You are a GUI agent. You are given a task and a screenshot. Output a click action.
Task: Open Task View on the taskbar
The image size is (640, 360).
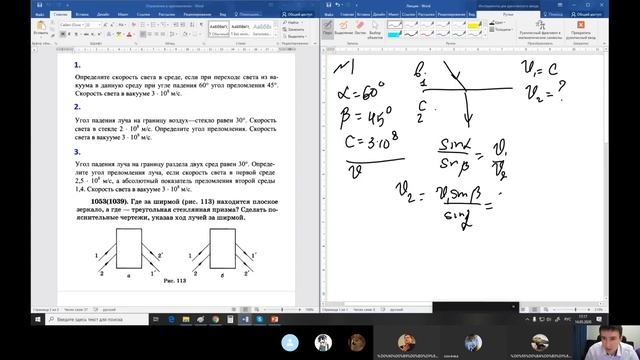click(156, 319)
